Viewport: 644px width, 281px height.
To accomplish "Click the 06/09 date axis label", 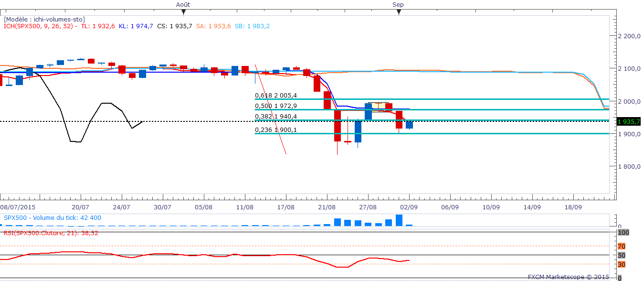I will (450, 207).
